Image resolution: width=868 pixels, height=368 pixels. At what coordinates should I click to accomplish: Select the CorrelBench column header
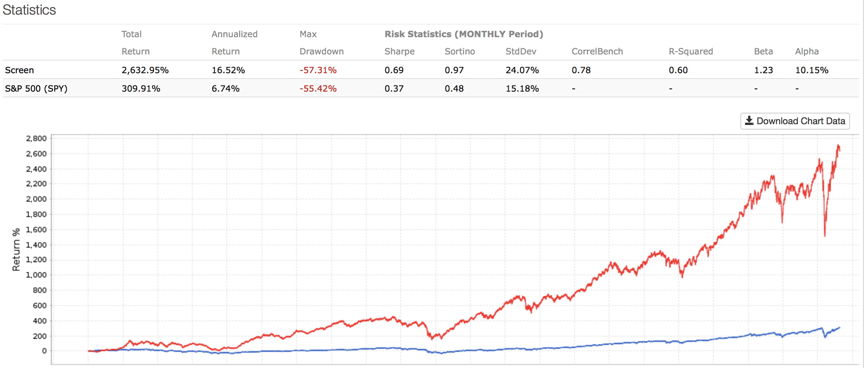pyautogui.click(x=597, y=51)
